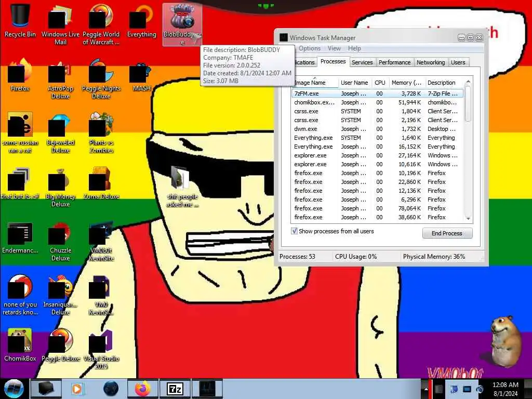Screen dimensions: 532x399
Task: Select Everything.exe row run by SYSTEM
Action: pyautogui.click(x=377, y=137)
